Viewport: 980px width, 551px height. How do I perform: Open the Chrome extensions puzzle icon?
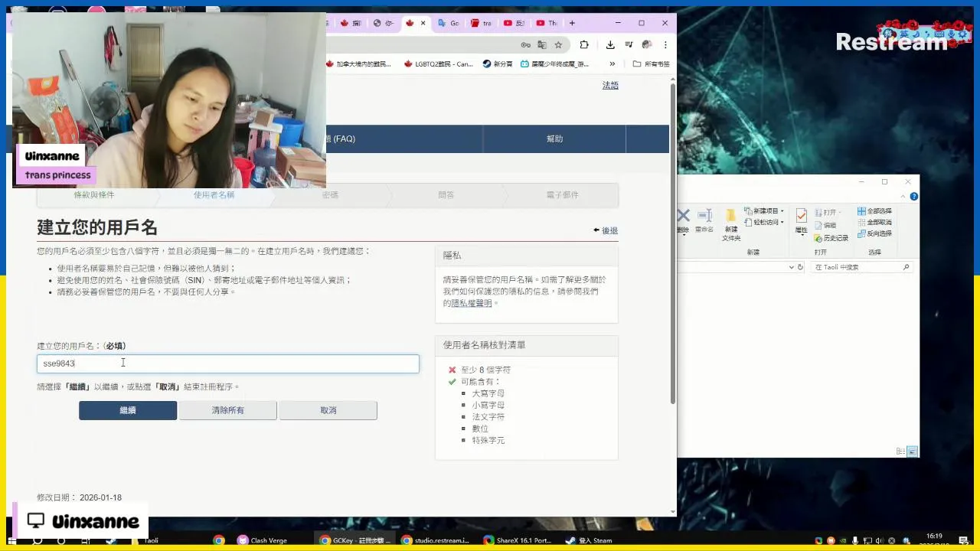(x=584, y=45)
